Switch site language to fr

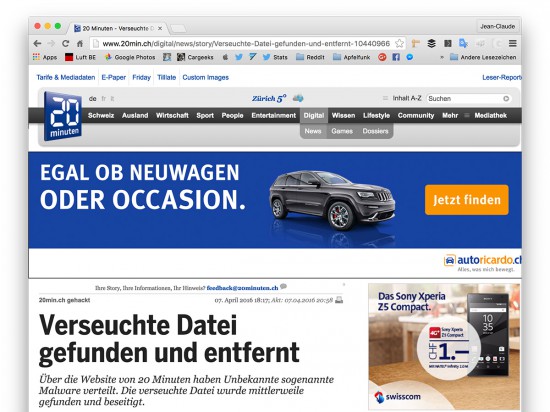[x=104, y=99]
